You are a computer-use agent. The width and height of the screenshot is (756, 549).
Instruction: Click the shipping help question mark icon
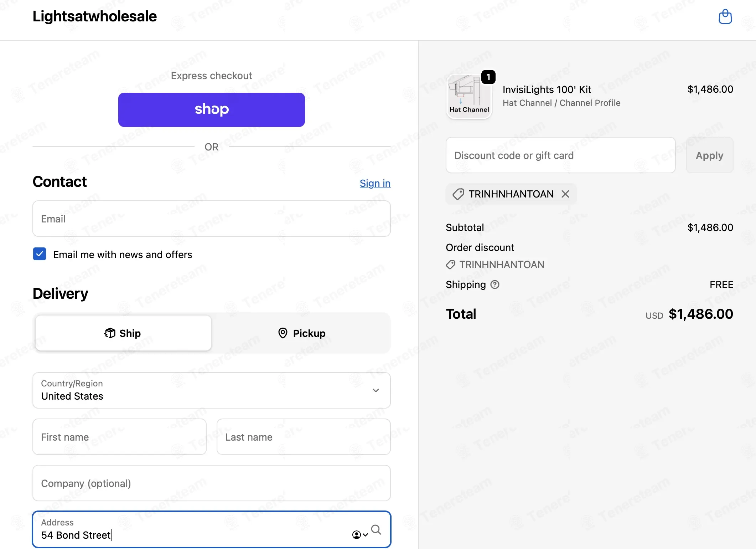pos(495,284)
